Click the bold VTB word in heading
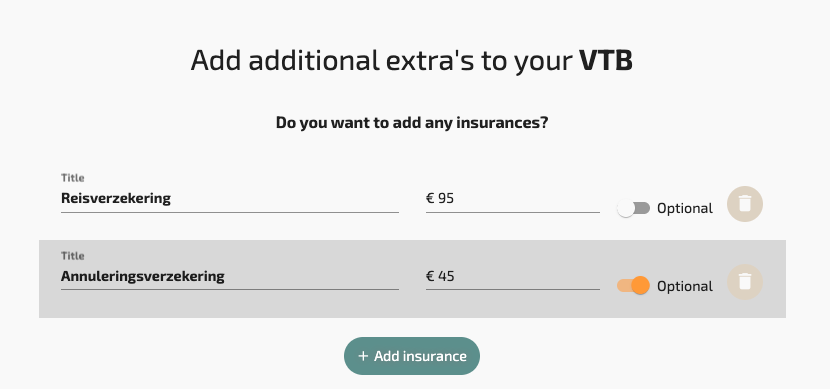The height and width of the screenshot is (389, 830). 606,60
